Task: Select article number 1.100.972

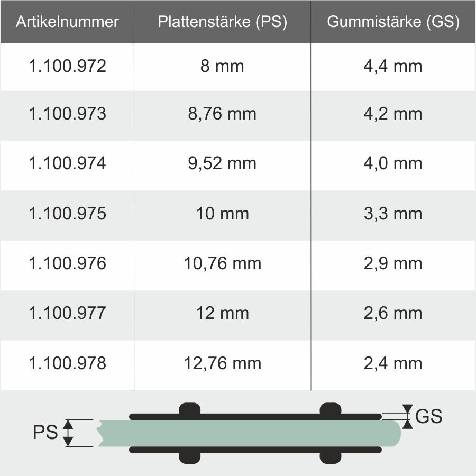Action: [x=67, y=66]
